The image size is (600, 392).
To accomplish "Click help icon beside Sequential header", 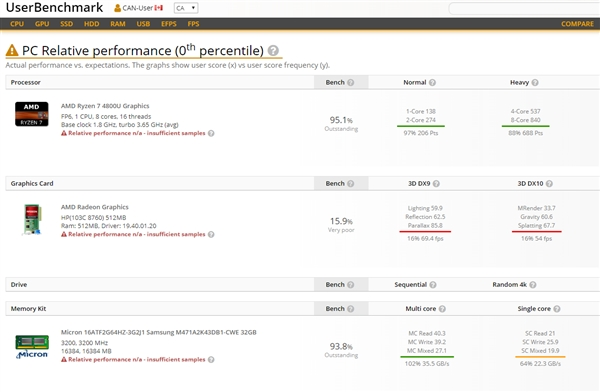I will point(433,284).
